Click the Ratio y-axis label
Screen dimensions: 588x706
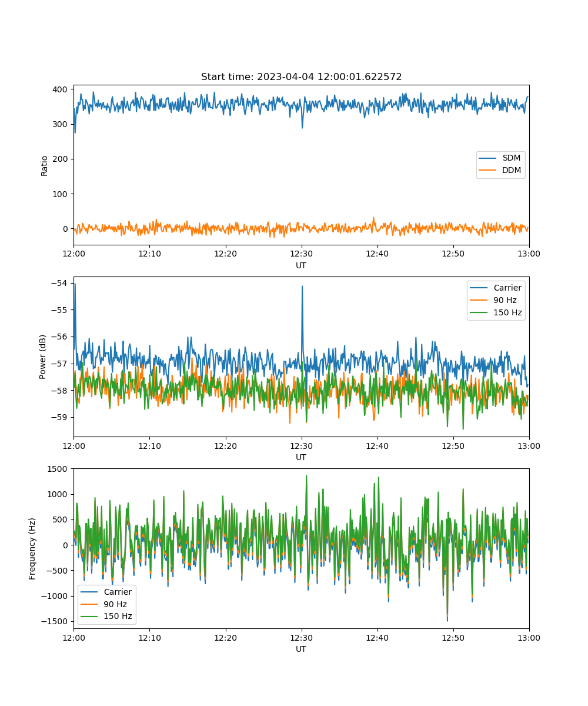point(45,165)
